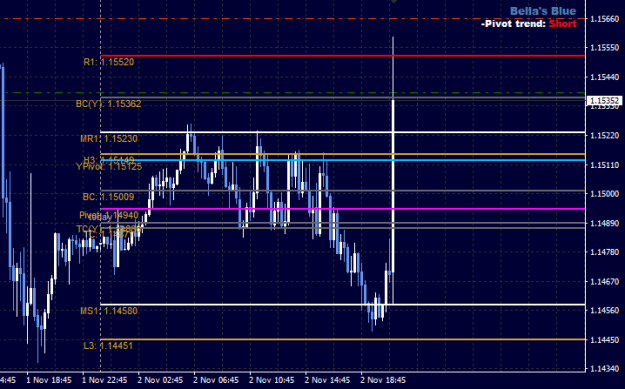Screen dimensions: 625x389
Task: Click the TC(Y): 1.14886 label
Action: point(109,229)
